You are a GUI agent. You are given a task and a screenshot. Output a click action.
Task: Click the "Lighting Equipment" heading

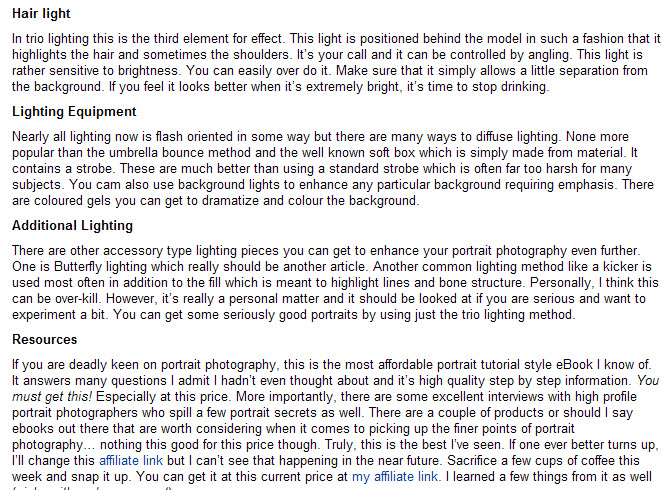[74, 111]
